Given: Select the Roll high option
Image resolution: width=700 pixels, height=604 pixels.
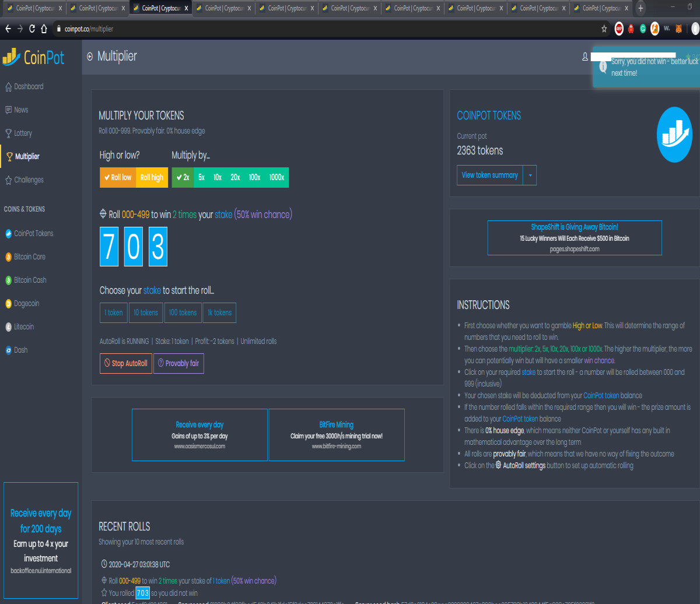Looking at the screenshot, I should tap(152, 177).
